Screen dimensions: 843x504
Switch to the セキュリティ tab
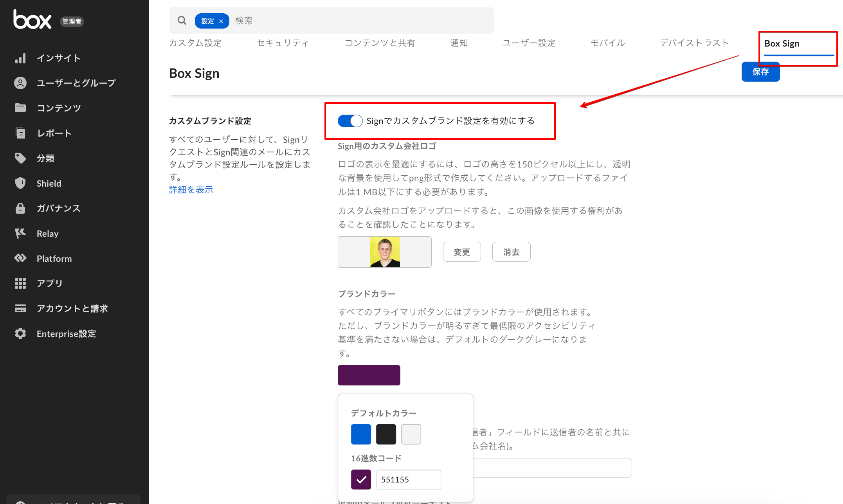point(283,43)
